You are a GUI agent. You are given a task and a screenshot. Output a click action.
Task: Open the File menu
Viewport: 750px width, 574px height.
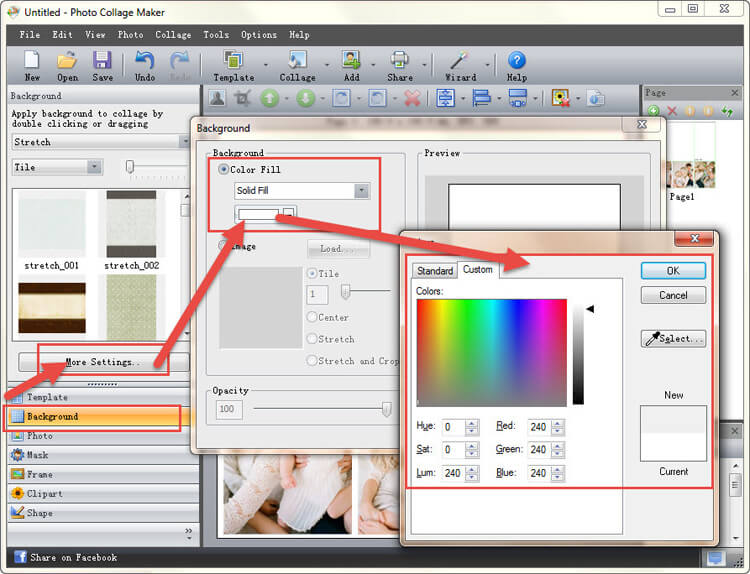click(x=30, y=34)
